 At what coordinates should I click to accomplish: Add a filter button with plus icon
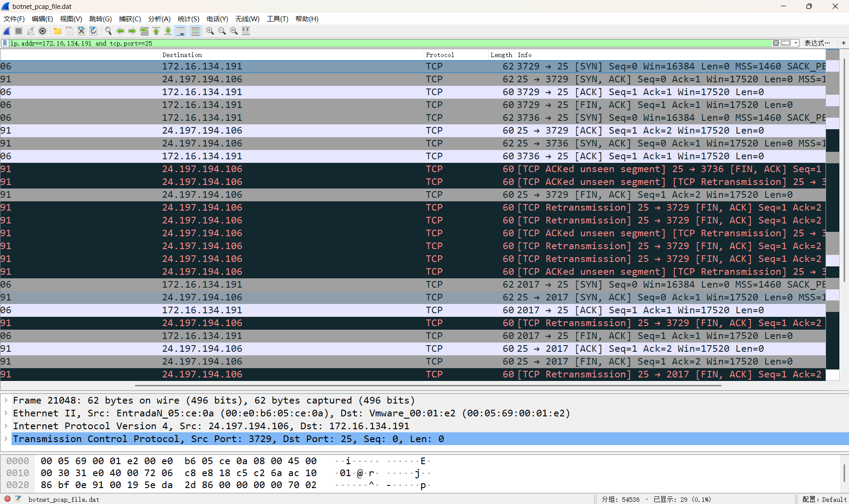click(x=844, y=43)
